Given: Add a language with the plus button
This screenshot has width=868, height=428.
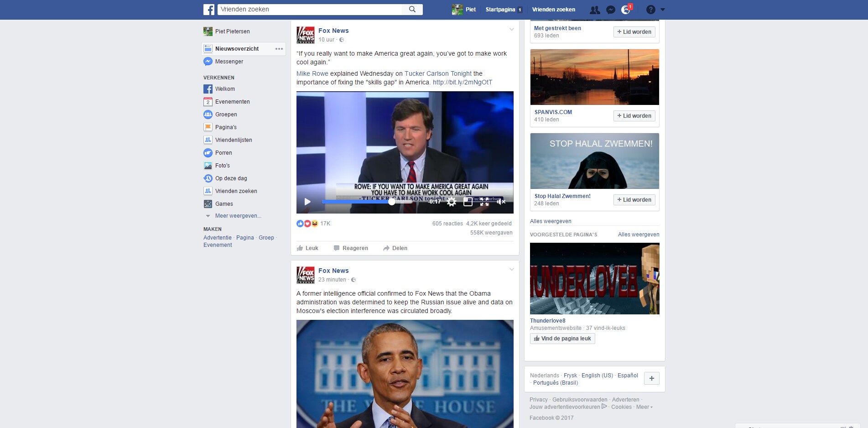Looking at the screenshot, I should (652, 378).
